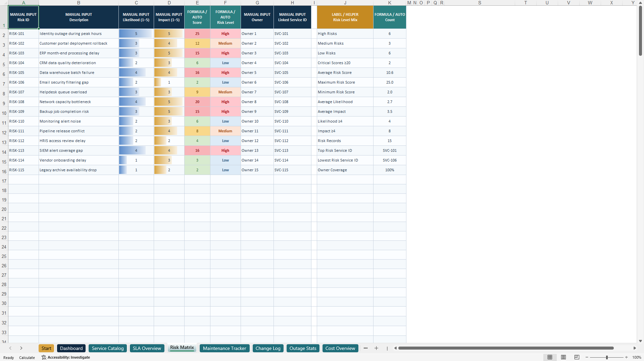Open sheet tab options vertical dots
Image resolution: width=644 pixels, height=361 pixels.
387,348
